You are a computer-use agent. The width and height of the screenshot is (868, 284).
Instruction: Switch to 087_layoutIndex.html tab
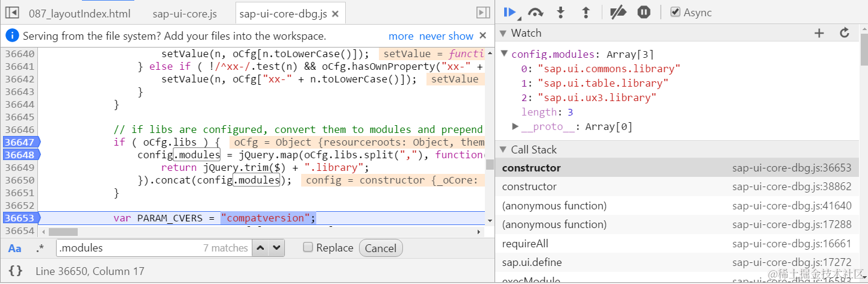80,13
